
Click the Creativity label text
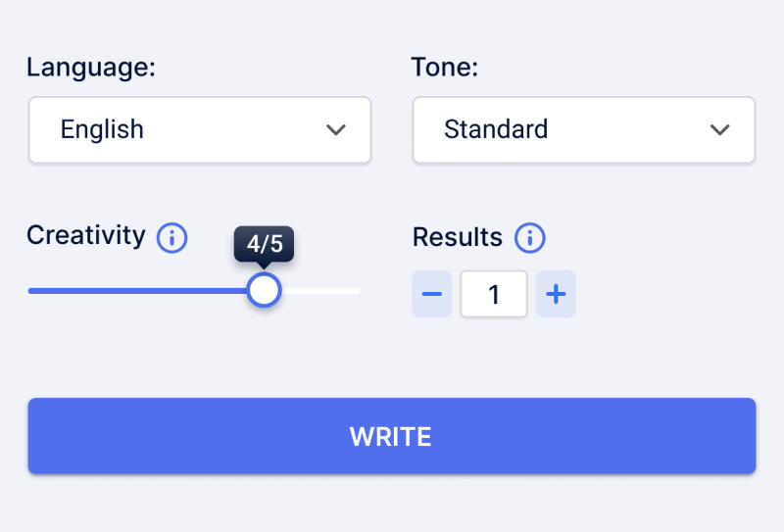(86, 236)
